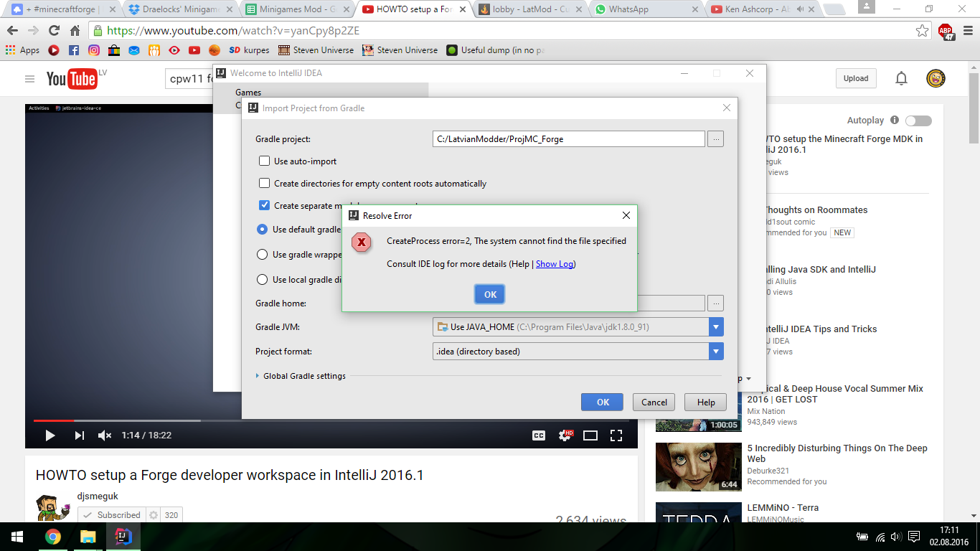Enter fullscreen video mode

(x=616, y=435)
